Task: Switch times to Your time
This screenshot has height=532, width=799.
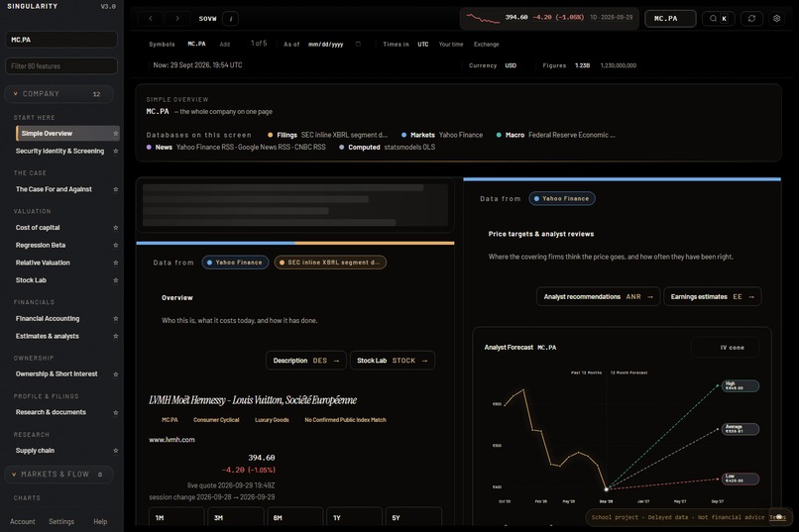Action: click(451, 45)
